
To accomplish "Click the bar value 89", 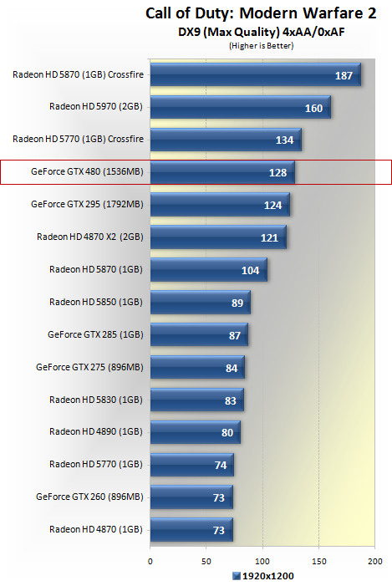I will pos(237,303).
